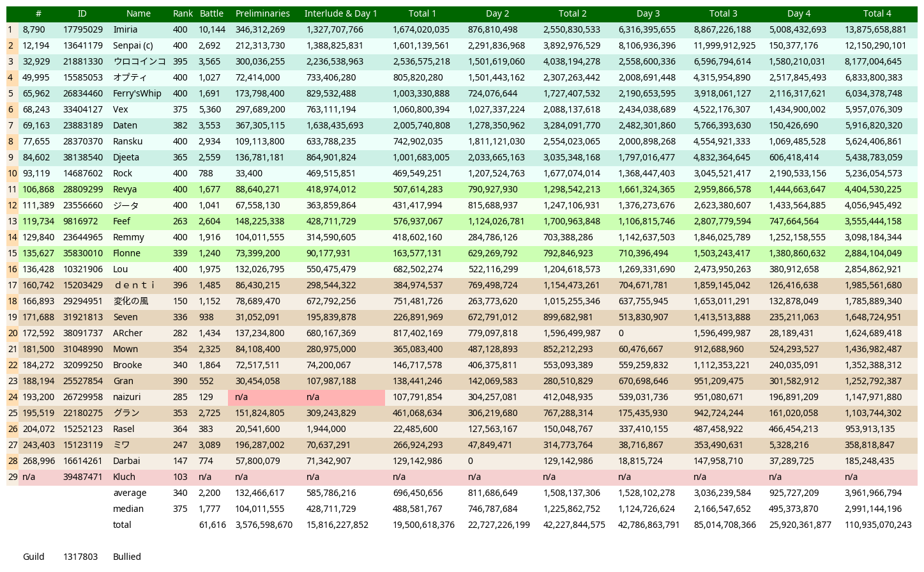
Task: Select the name cell "Senpai (c)"
Action: (x=133, y=45)
